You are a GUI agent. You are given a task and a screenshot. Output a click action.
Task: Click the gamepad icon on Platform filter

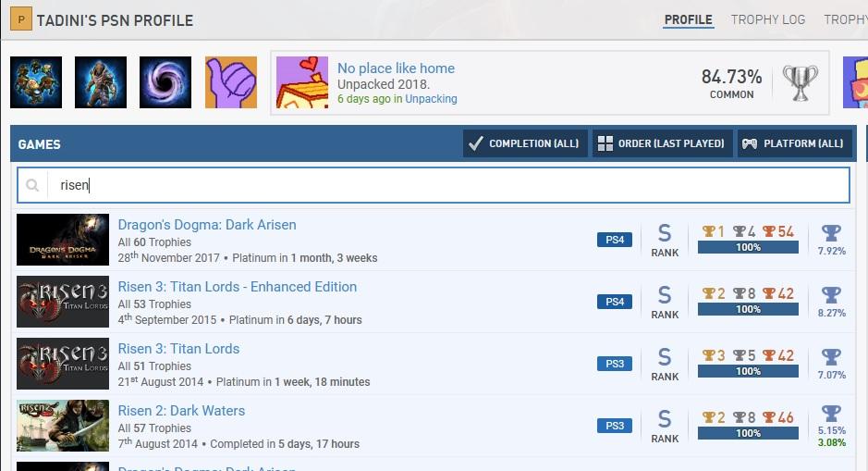tap(750, 143)
